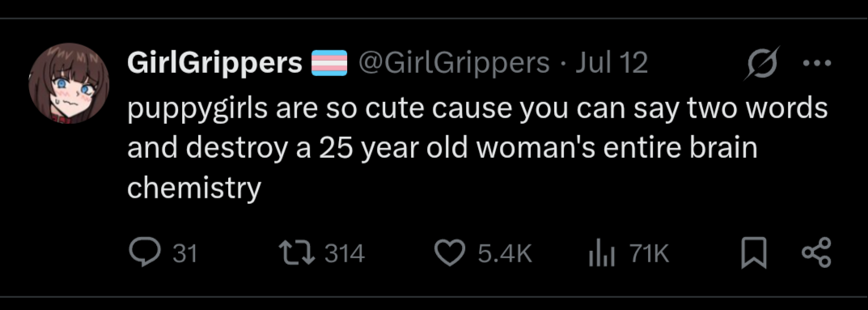Bookmark this tweet

point(755,253)
